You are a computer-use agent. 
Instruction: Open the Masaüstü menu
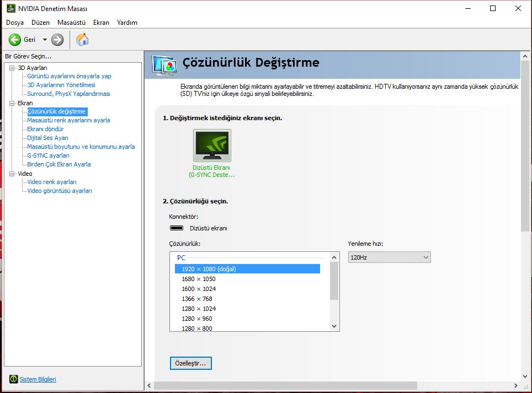pos(71,23)
